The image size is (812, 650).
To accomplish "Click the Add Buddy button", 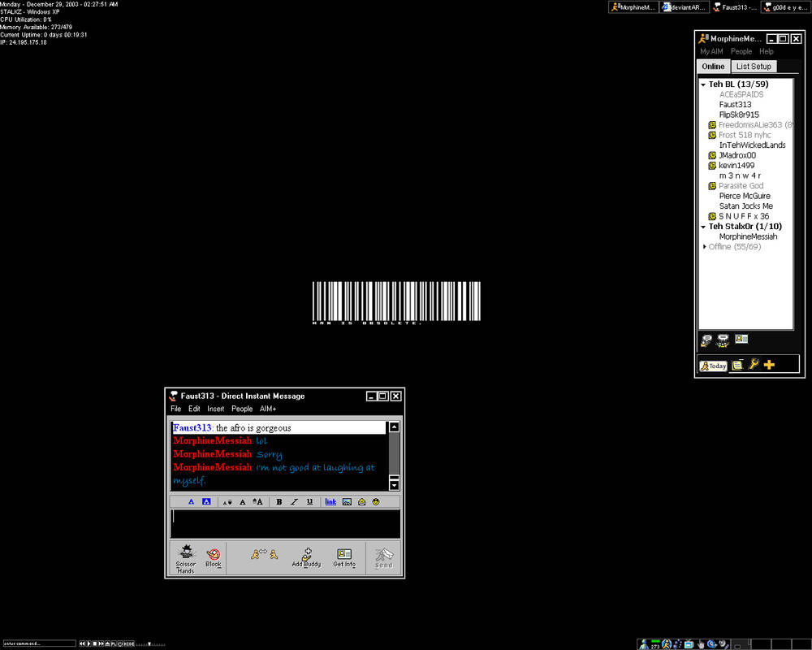I will pos(307,557).
